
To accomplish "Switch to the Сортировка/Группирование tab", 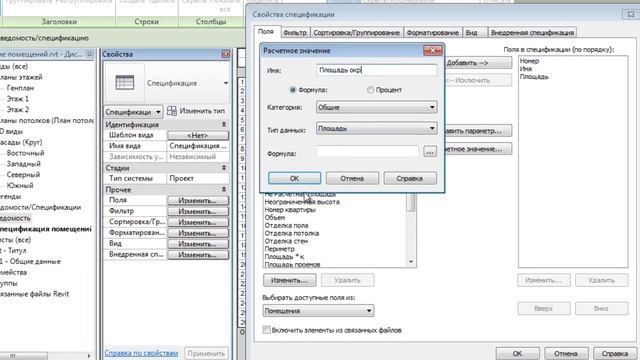I will click(356, 33).
